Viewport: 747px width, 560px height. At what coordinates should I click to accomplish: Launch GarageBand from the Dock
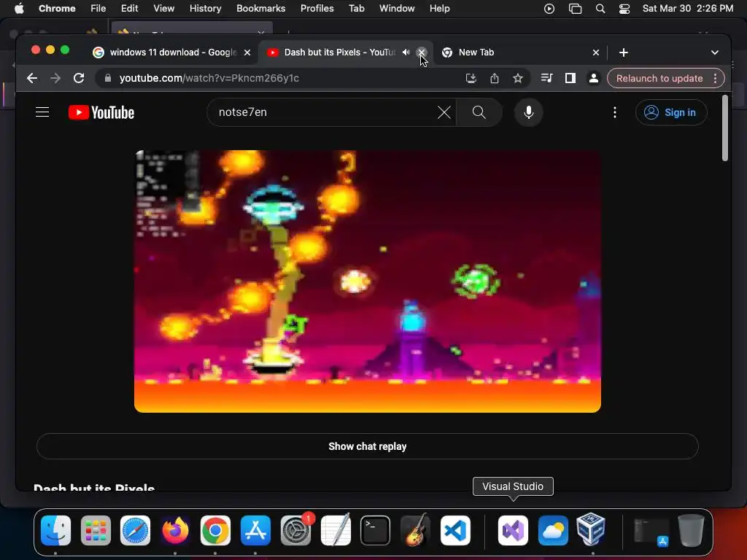415,530
